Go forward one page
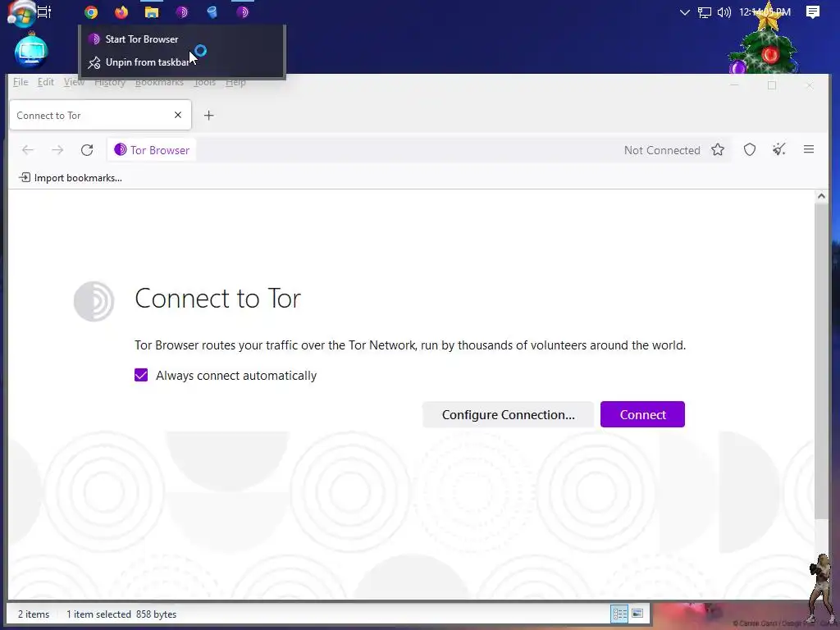The width and height of the screenshot is (840, 630). click(57, 150)
